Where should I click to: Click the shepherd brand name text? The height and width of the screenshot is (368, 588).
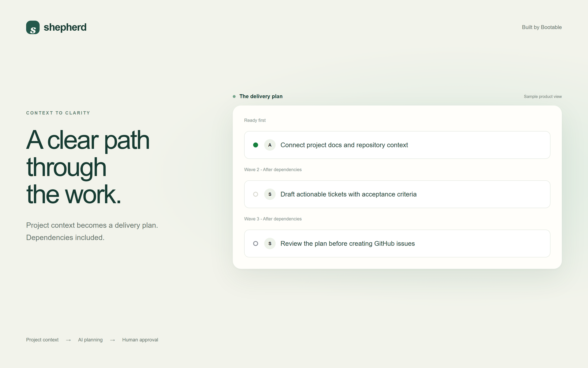click(65, 27)
